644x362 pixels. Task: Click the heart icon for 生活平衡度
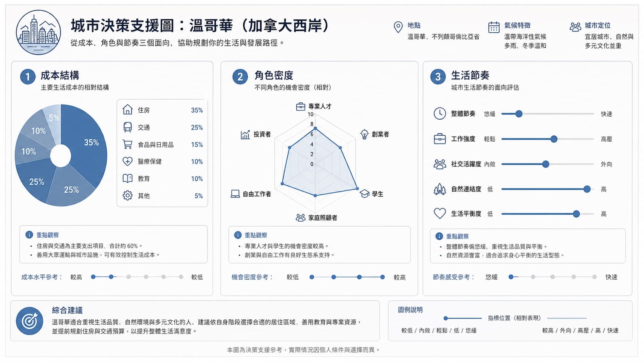pos(440,213)
